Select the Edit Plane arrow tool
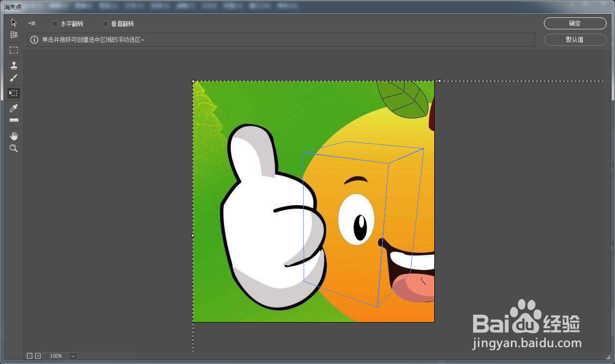The height and width of the screenshot is (364, 615). (13, 23)
